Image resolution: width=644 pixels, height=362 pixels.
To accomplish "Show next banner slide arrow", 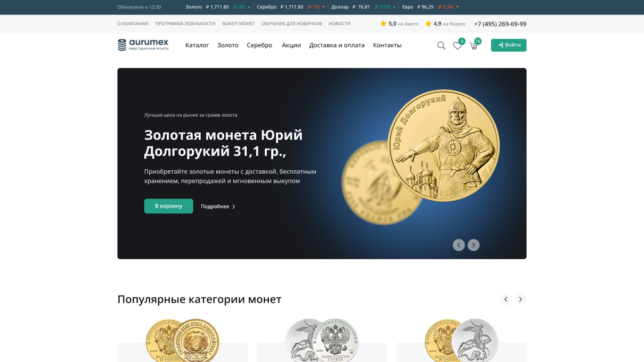I will coord(474,245).
